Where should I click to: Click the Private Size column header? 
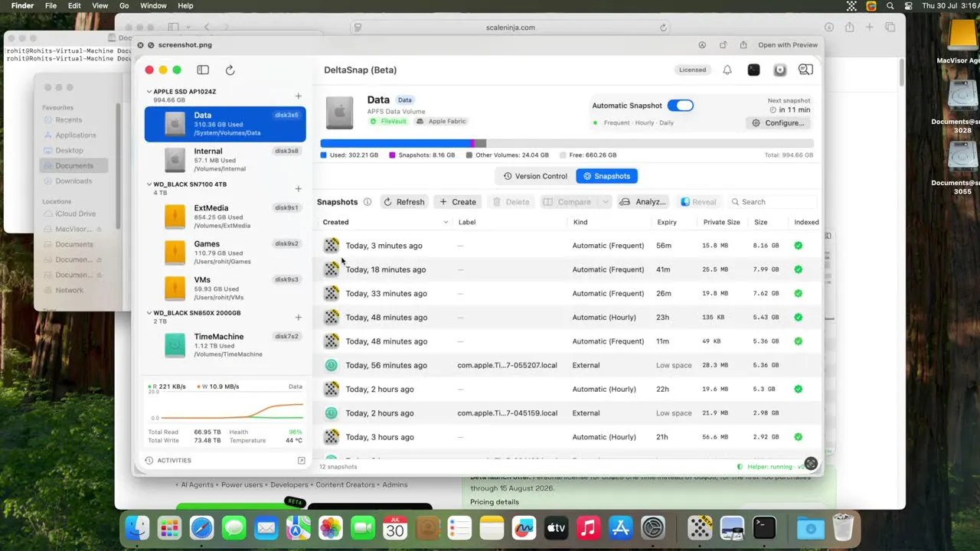pos(721,223)
